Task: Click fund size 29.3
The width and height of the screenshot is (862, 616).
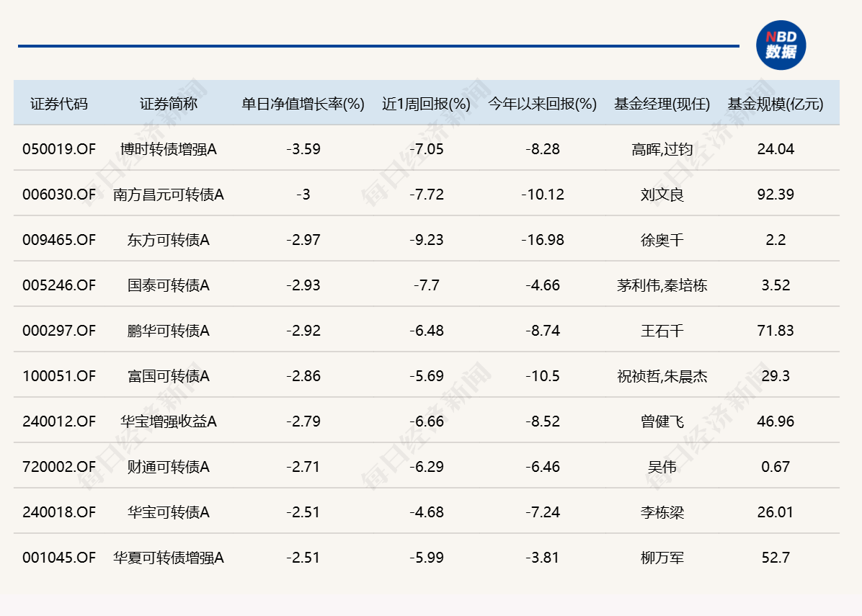Action: pos(775,376)
